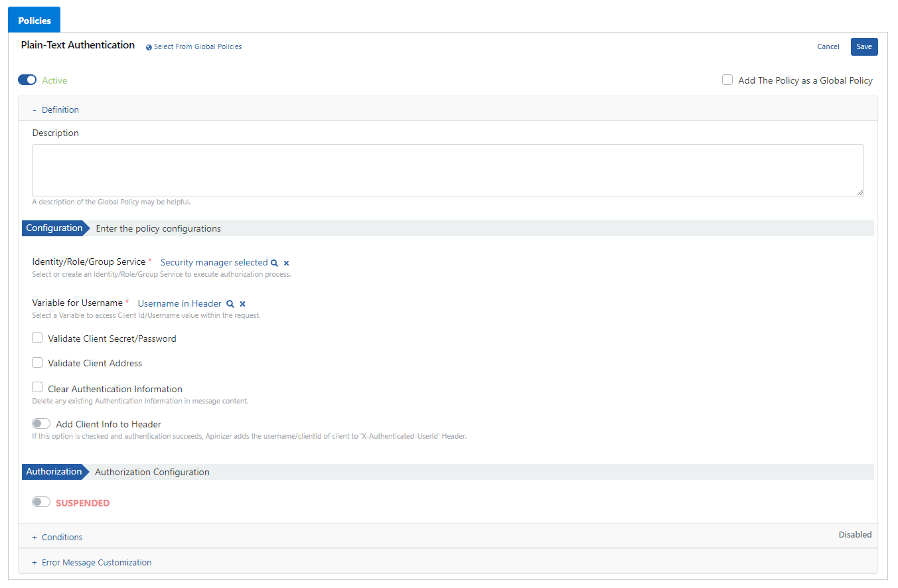This screenshot has height=588, width=898.
Task: Click the Save button
Action: pyautogui.click(x=863, y=47)
